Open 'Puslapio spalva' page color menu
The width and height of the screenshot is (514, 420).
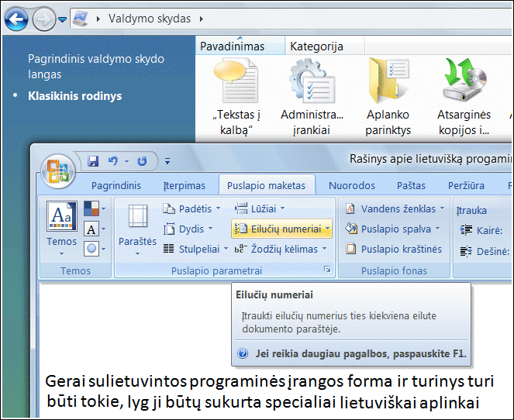point(393,229)
